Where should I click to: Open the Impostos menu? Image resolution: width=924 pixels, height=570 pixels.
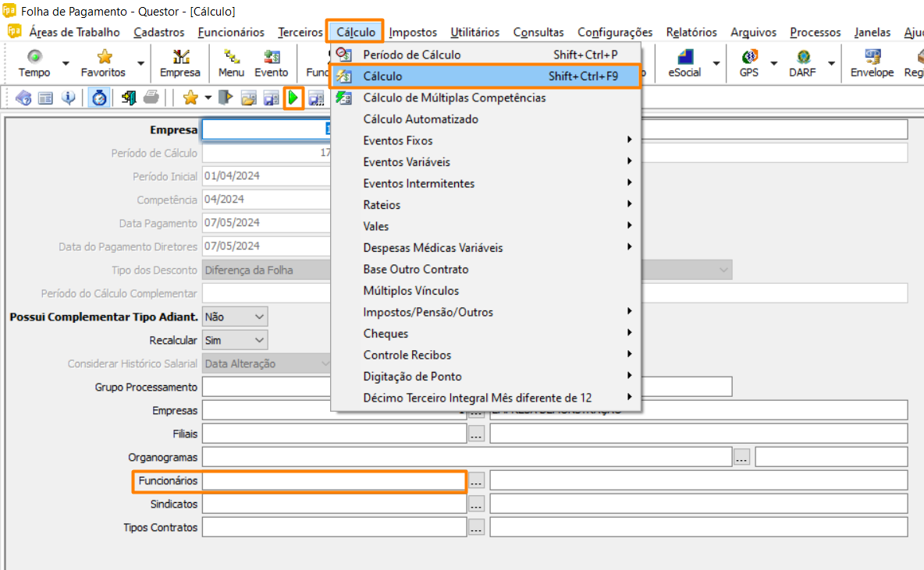(413, 32)
